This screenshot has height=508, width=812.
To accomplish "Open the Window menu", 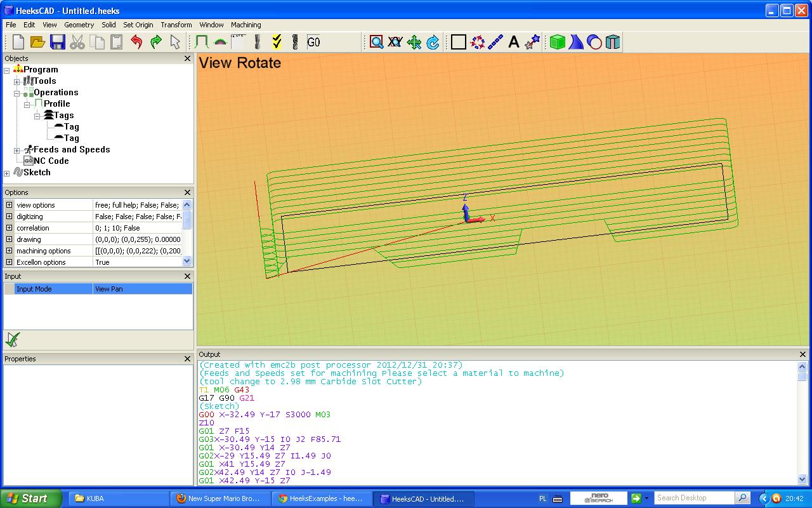I will coord(211,25).
